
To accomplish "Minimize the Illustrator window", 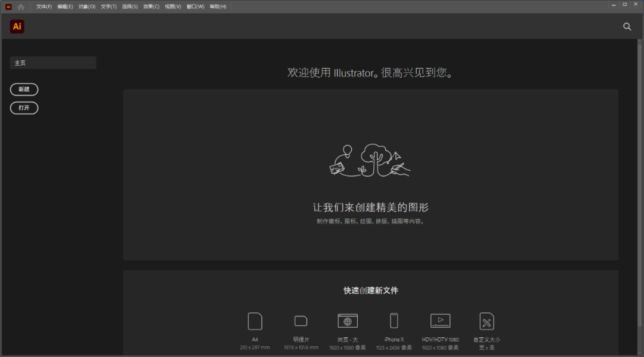I will tap(614, 5).
